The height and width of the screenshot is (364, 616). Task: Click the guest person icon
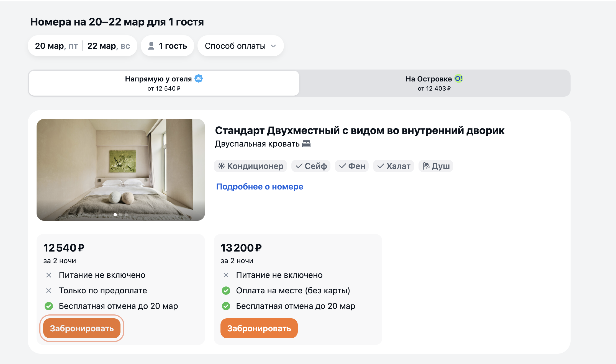[151, 46]
